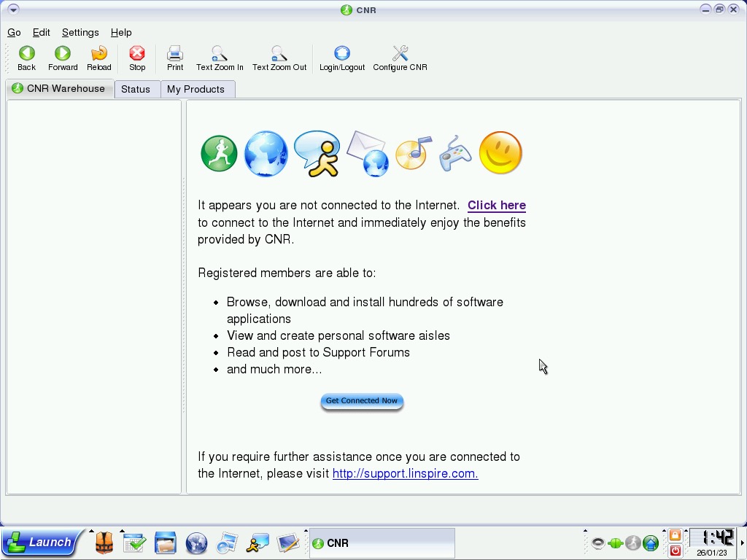Image resolution: width=747 pixels, height=560 pixels.
Task: Open window menu arrow in title bar
Action: [13, 9]
